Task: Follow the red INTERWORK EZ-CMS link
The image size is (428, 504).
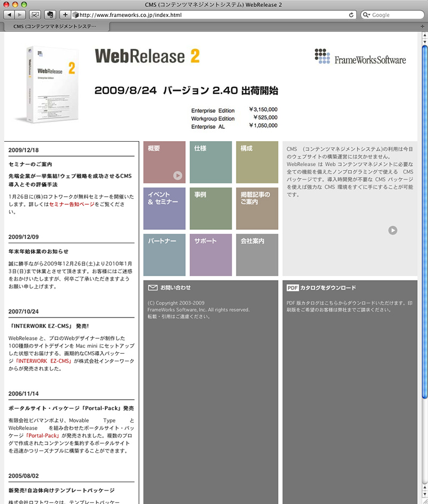Action: [x=44, y=361]
